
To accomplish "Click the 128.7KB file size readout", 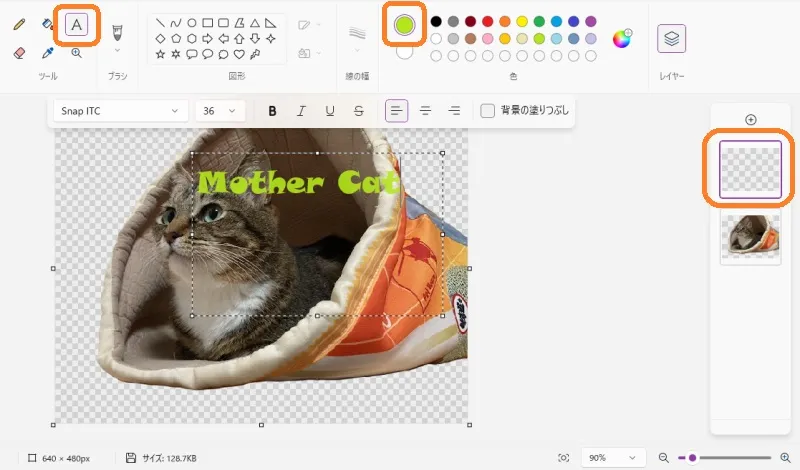I will pyautogui.click(x=169, y=458).
